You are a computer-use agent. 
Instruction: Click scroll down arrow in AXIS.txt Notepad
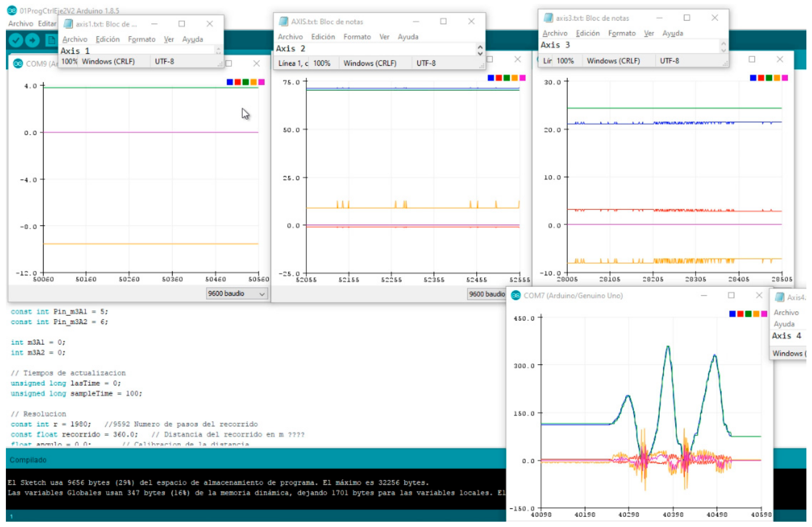click(x=480, y=54)
